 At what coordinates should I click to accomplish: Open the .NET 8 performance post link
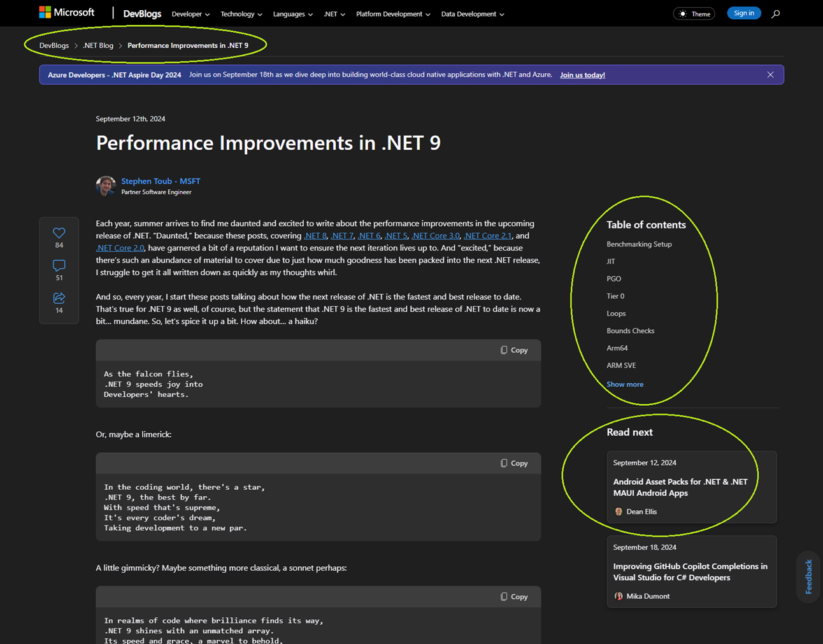tap(315, 236)
